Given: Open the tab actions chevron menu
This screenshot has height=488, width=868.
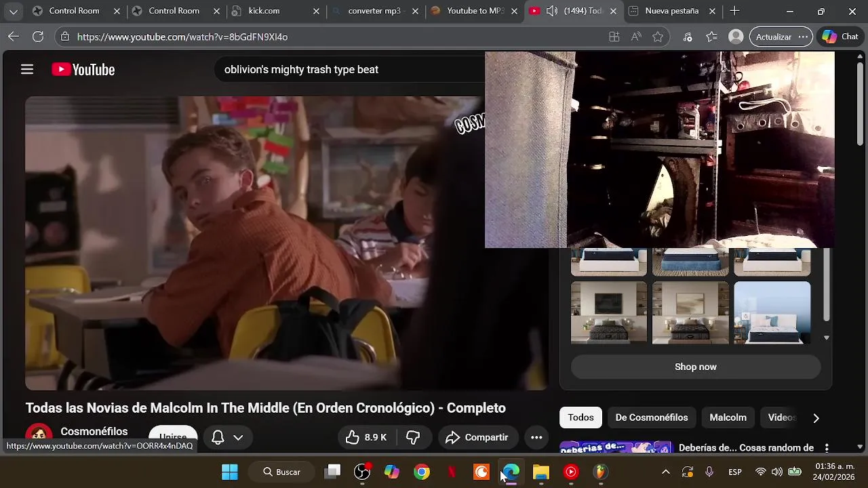Looking at the screenshot, I should (x=13, y=12).
